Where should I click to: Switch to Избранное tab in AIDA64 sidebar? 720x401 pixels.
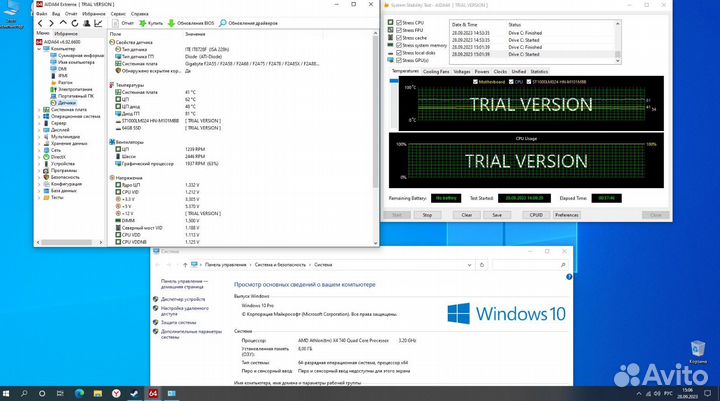(66, 34)
